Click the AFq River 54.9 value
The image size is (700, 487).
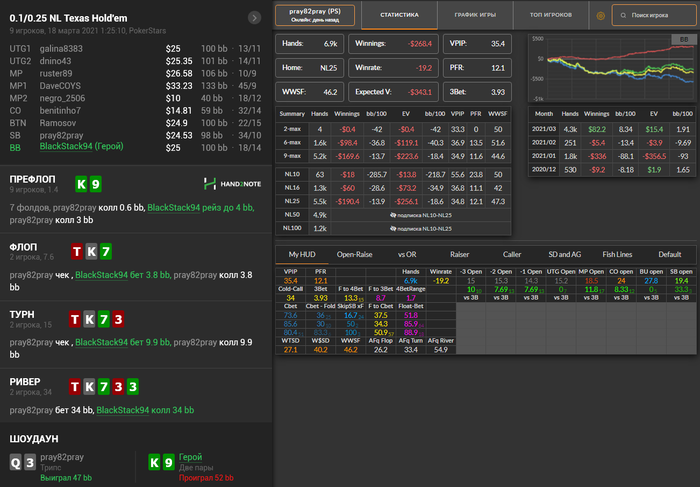pyautogui.click(x=441, y=350)
